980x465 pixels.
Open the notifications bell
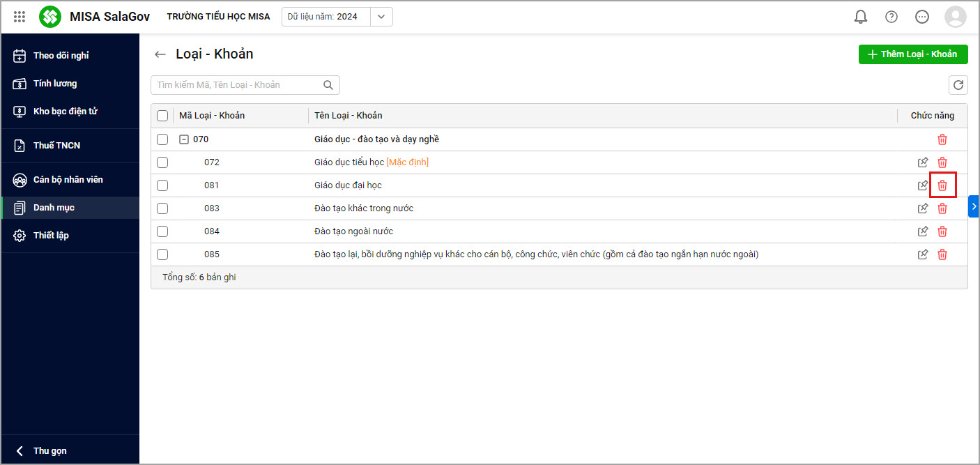tap(861, 17)
